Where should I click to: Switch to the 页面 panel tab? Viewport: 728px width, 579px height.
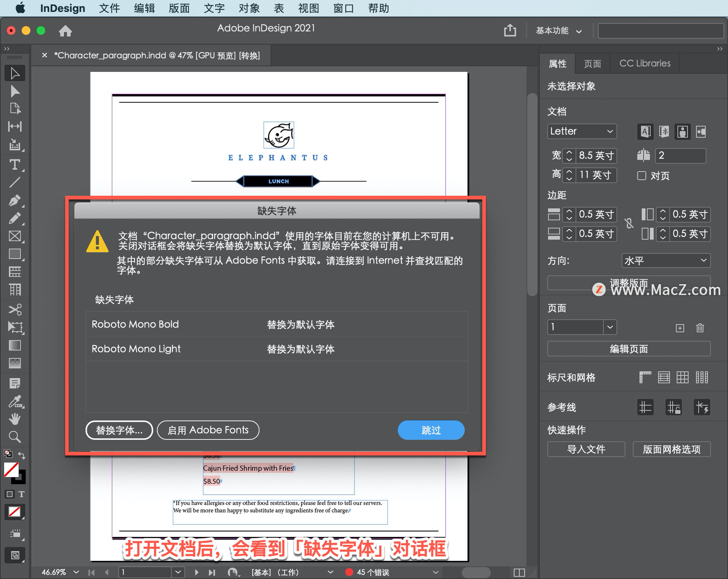(x=592, y=64)
